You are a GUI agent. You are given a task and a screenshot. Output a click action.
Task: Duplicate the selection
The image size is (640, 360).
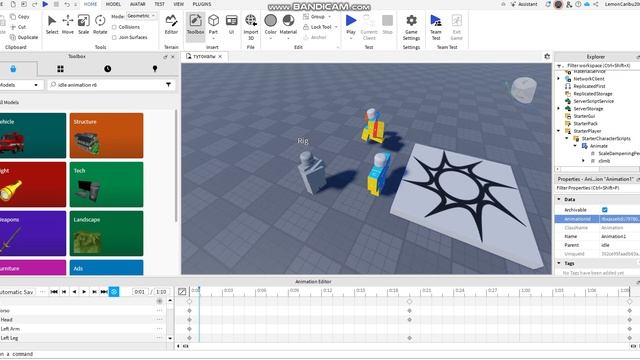24,37
